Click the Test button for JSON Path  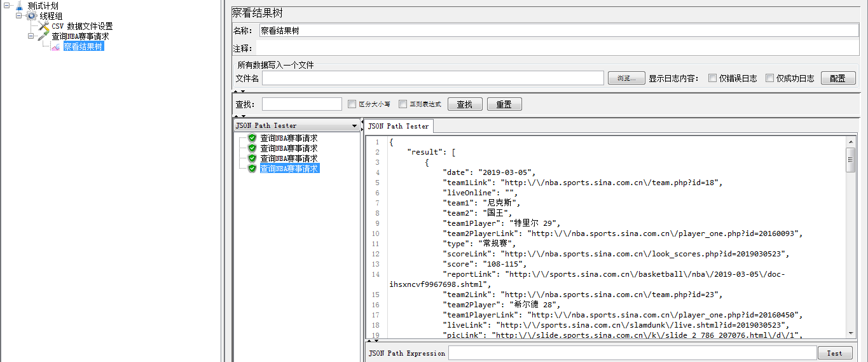tap(835, 353)
